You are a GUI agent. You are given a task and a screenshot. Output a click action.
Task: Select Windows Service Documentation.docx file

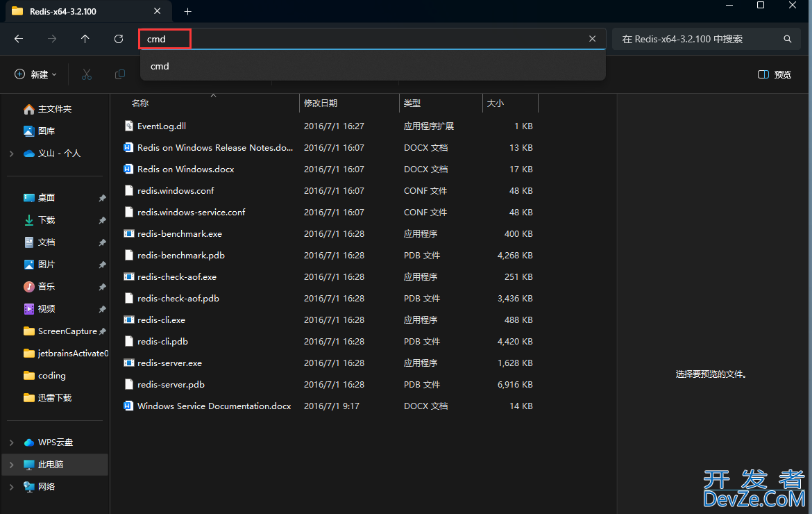[214, 406]
